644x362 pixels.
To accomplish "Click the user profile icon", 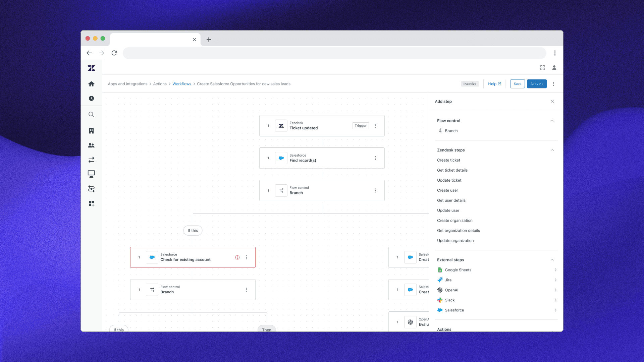I will [554, 68].
